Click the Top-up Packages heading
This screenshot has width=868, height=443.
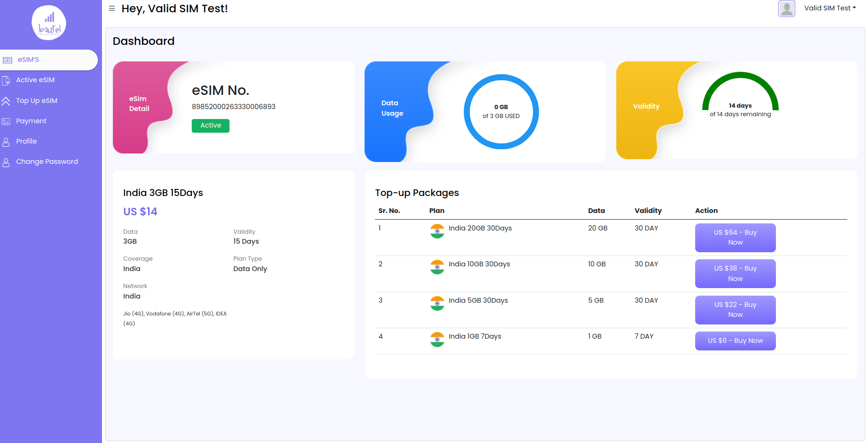417,193
